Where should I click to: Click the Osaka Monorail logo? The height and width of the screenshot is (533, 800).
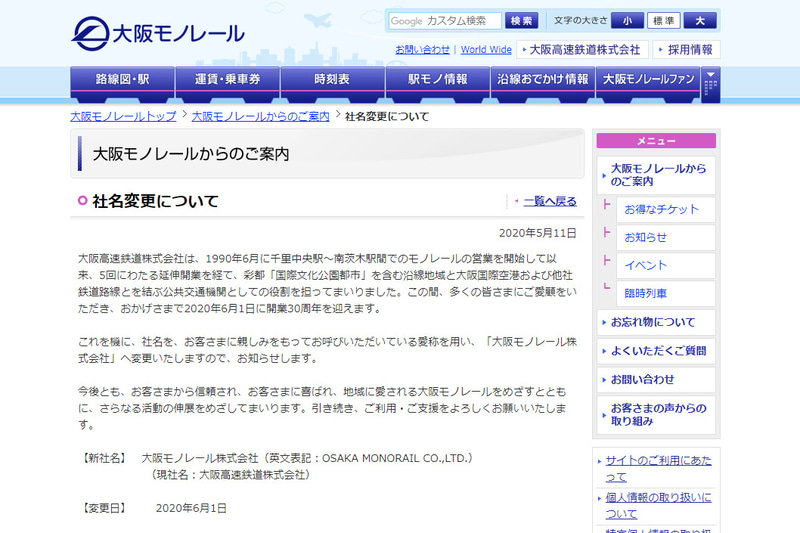(158, 34)
